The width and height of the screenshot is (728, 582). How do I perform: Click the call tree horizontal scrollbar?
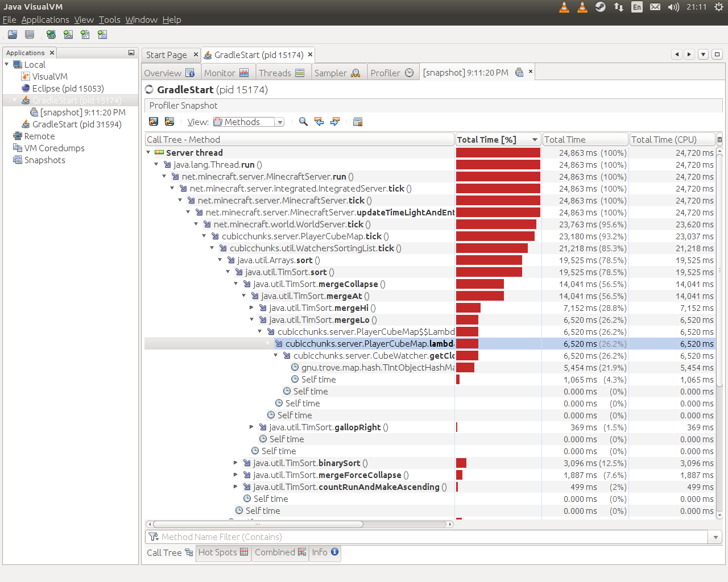click(299, 524)
